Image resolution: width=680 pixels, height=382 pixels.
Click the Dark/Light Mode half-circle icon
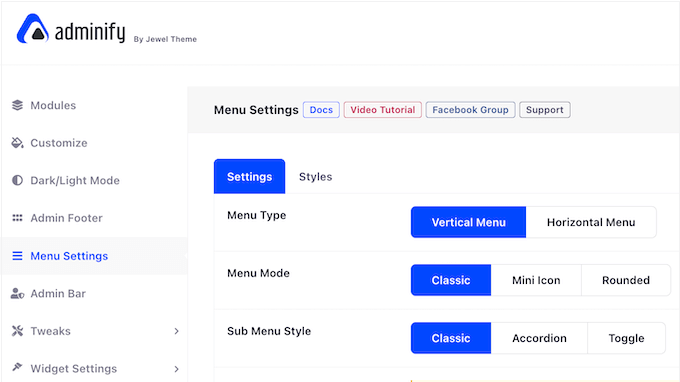point(17,180)
